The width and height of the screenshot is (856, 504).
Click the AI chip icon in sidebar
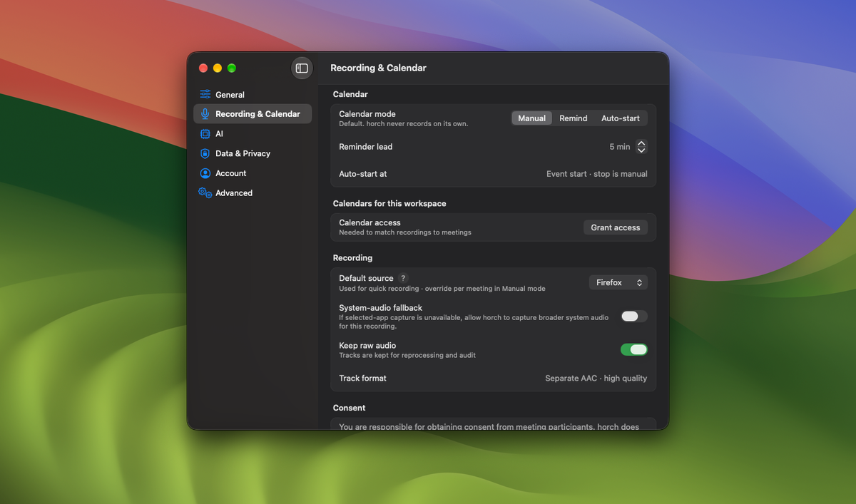point(205,134)
